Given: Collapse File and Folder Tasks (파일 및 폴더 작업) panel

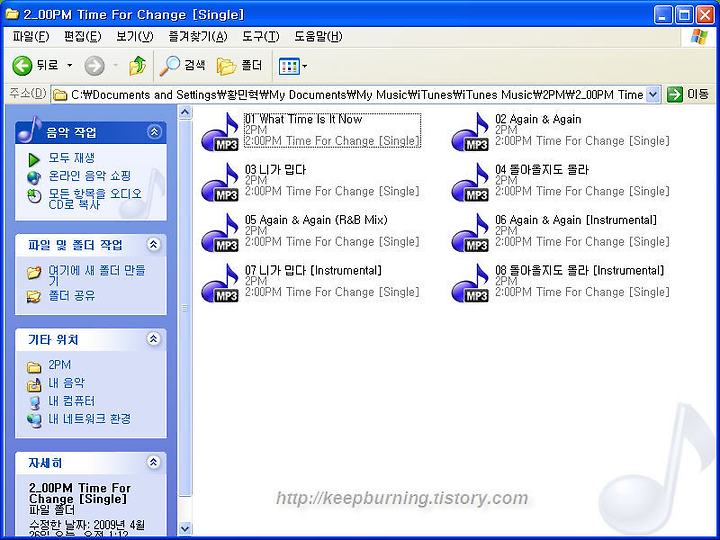Looking at the screenshot, I should (x=153, y=244).
